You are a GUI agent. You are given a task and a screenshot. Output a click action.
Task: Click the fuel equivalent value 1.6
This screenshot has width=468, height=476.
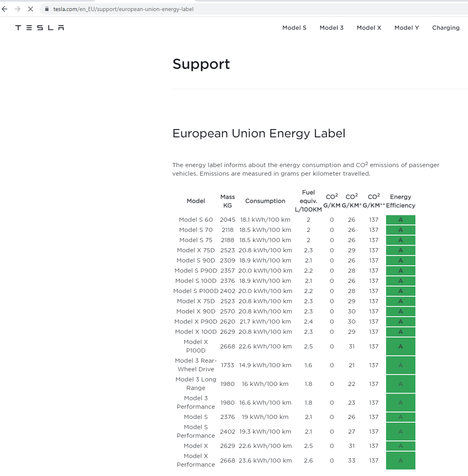click(308, 365)
